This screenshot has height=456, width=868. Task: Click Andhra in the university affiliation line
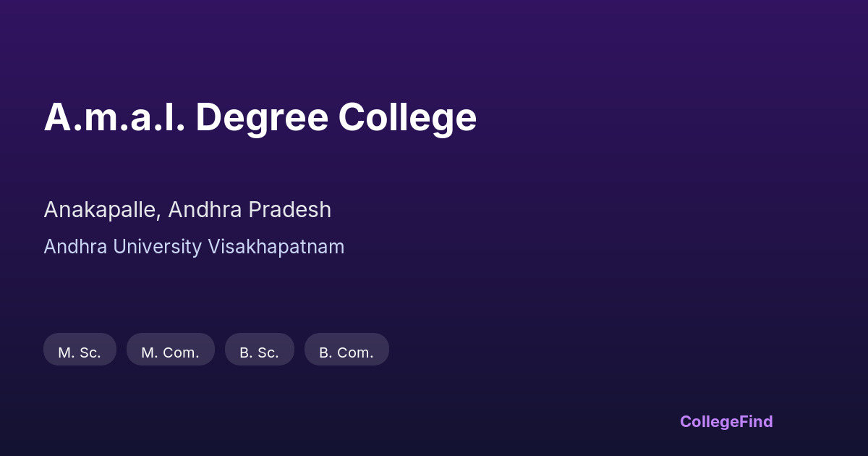(x=70, y=247)
